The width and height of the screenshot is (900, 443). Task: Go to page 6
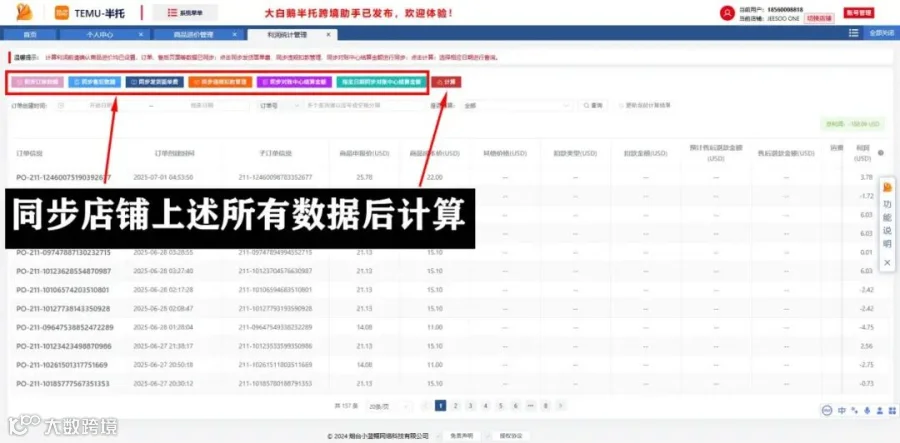(515, 406)
